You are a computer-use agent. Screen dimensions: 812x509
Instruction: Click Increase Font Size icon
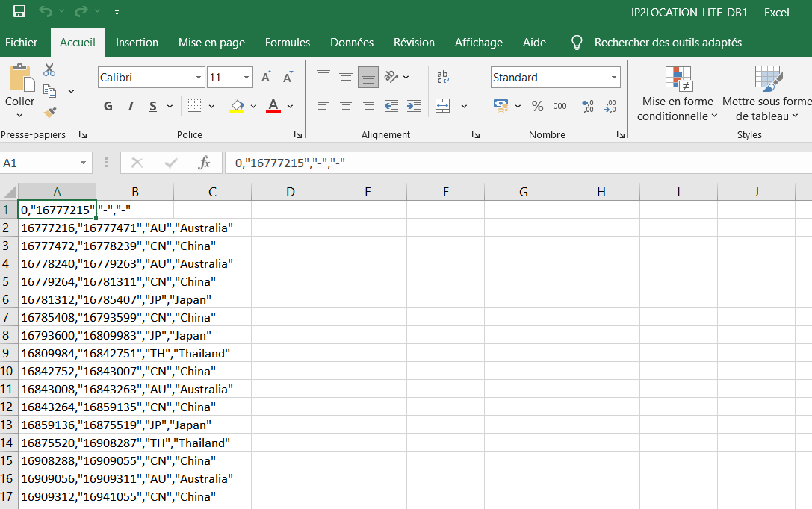(267, 78)
